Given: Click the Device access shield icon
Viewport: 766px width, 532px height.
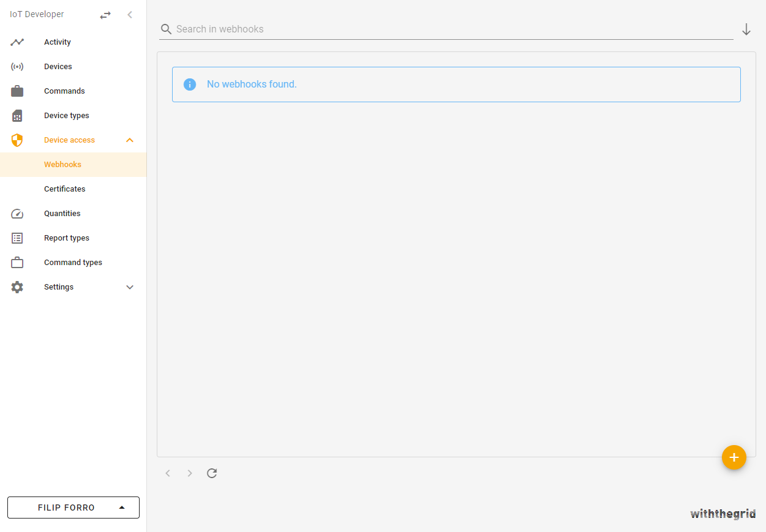Looking at the screenshot, I should pos(17,140).
